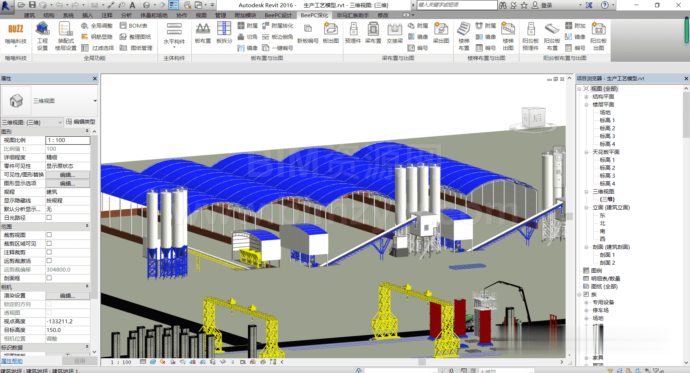Select the 梁布置 beam layout tool
Viewport: 690px width, 373px height.
click(x=373, y=33)
